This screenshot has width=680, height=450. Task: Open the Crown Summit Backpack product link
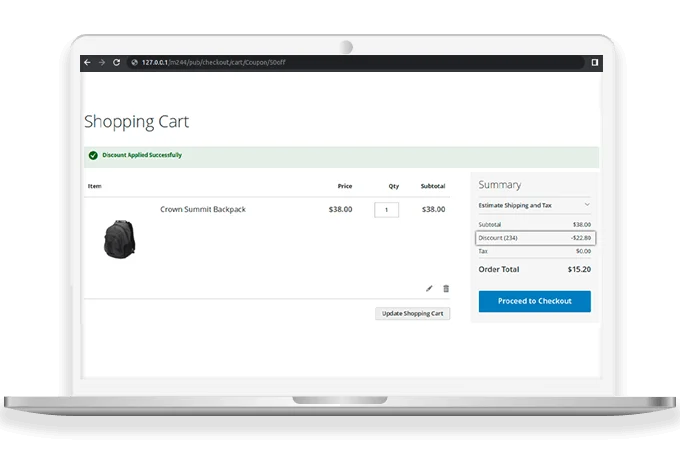coord(203,210)
